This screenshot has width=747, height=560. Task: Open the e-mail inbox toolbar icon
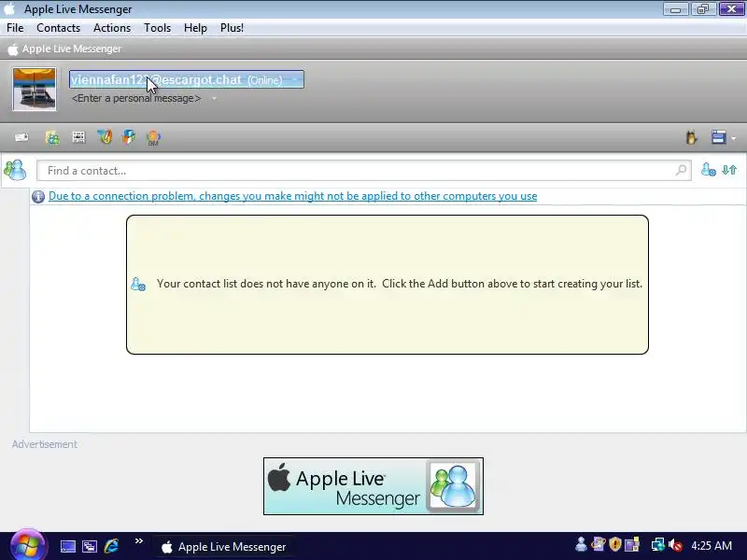tap(21, 137)
